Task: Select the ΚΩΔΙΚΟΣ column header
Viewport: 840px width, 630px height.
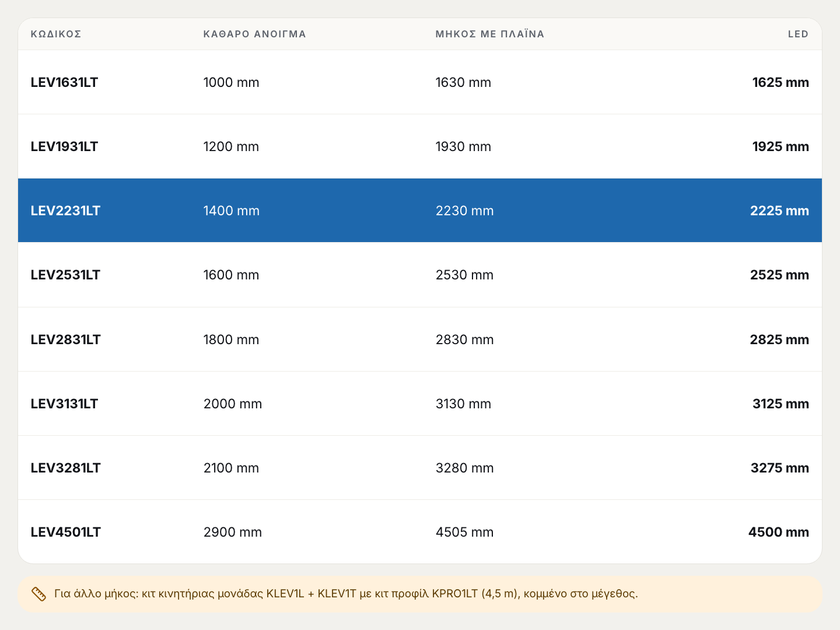Action: [56, 34]
